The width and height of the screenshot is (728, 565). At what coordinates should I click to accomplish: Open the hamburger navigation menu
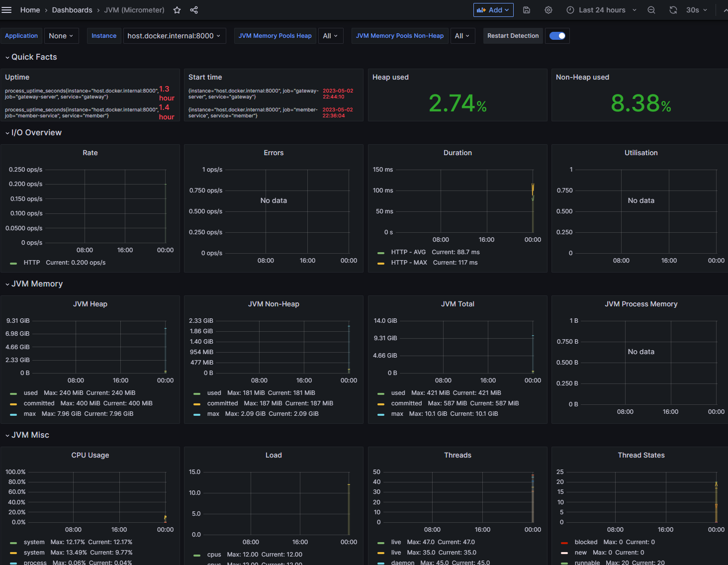pyautogui.click(x=6, y=10)
